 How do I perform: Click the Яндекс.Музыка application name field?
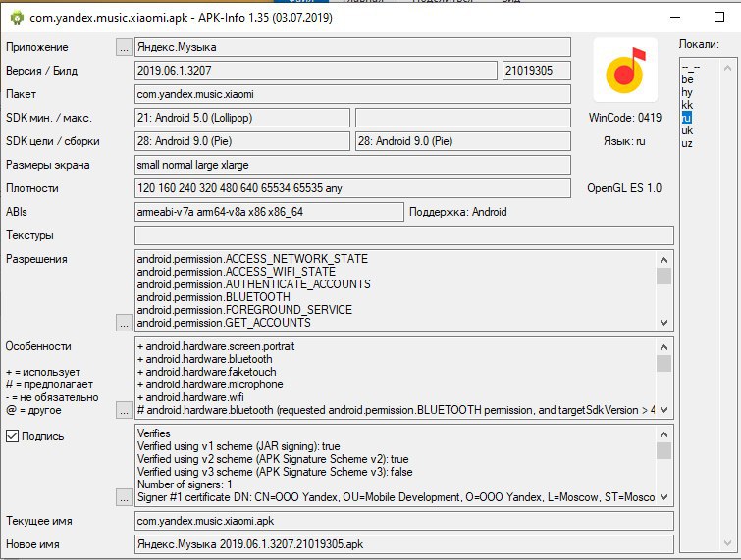[x=352, y=47]
